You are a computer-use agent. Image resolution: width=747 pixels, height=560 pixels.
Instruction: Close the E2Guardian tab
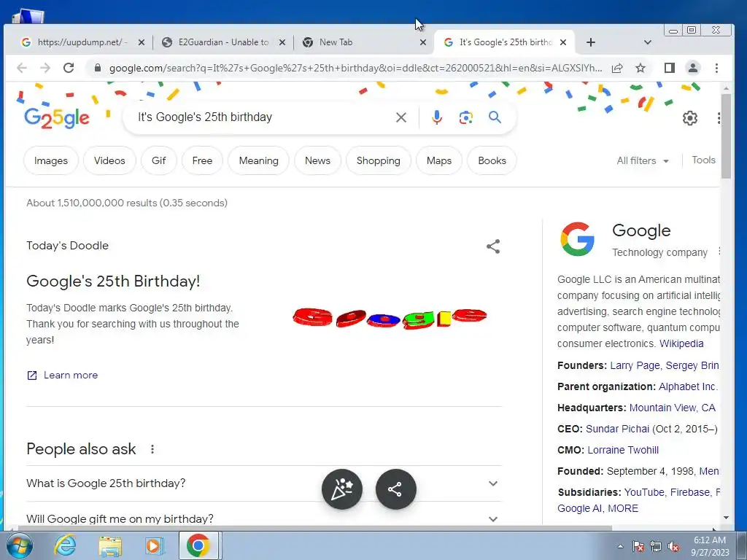[x=282, y=42]
